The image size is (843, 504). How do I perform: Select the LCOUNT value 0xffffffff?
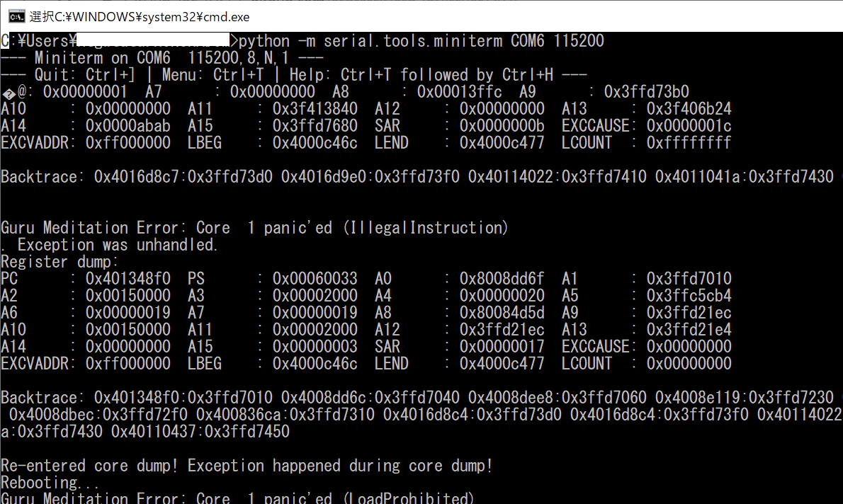689,143
